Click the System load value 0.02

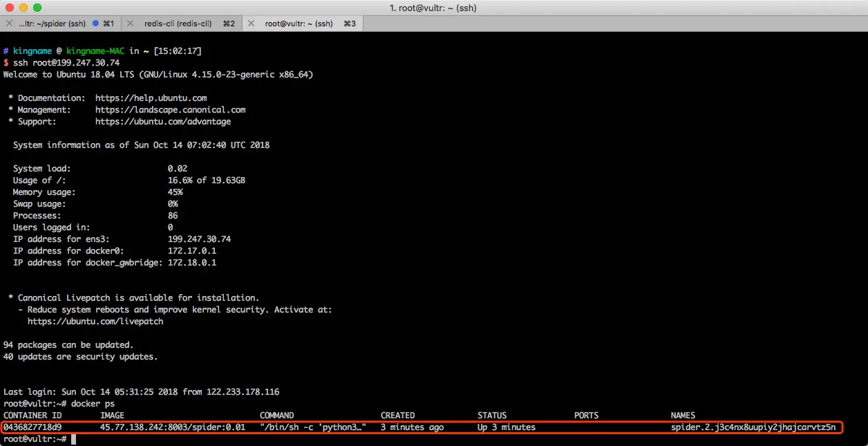point(178,169)
